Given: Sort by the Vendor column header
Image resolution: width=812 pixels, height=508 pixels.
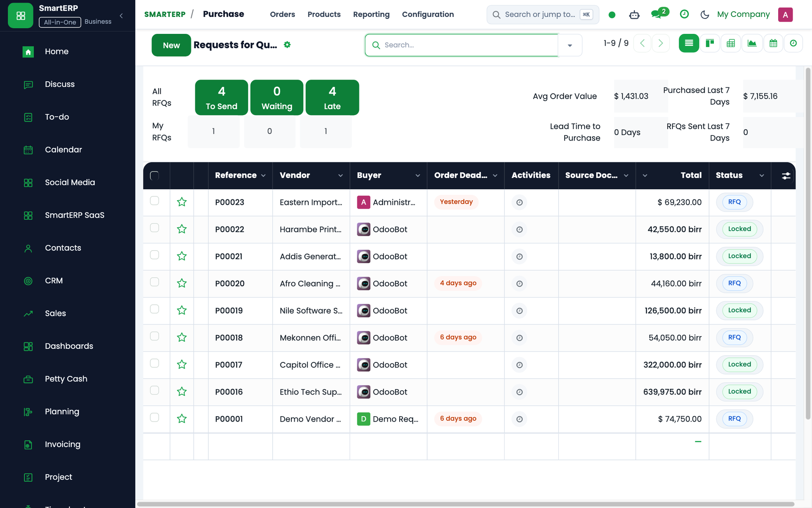Looking at the screenshot, I should click(311, 175).
